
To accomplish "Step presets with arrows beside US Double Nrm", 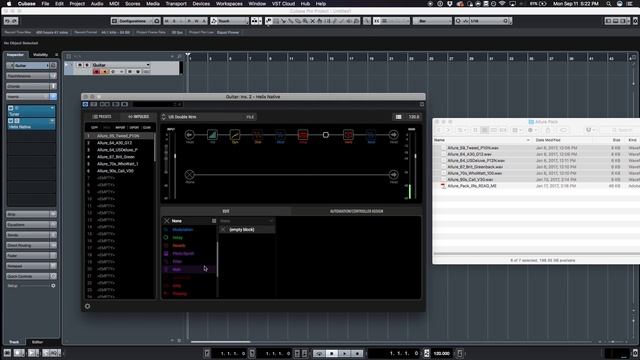I will [x=164, y=117].
